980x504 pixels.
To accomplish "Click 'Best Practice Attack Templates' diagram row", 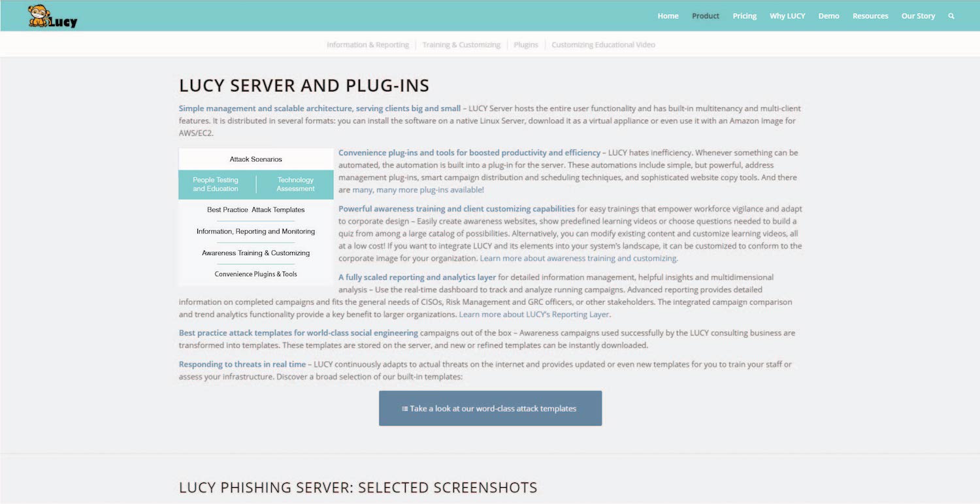I will [x=256, y=210].
